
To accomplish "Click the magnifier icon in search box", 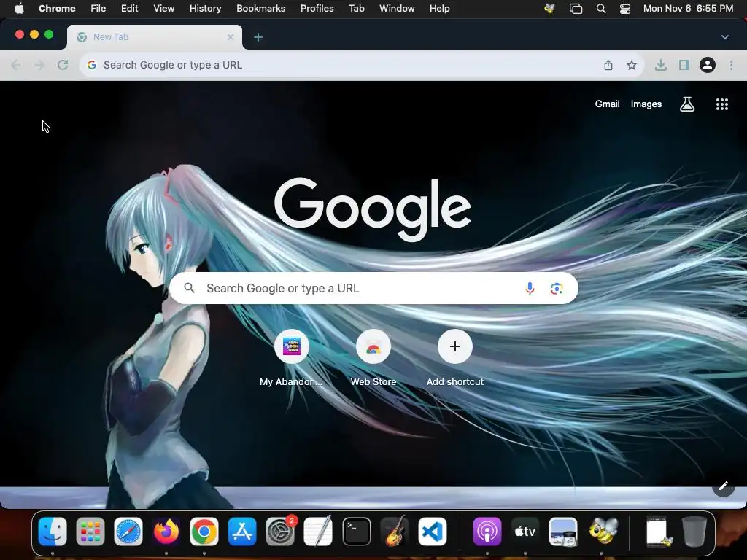I will pos(189,288).
